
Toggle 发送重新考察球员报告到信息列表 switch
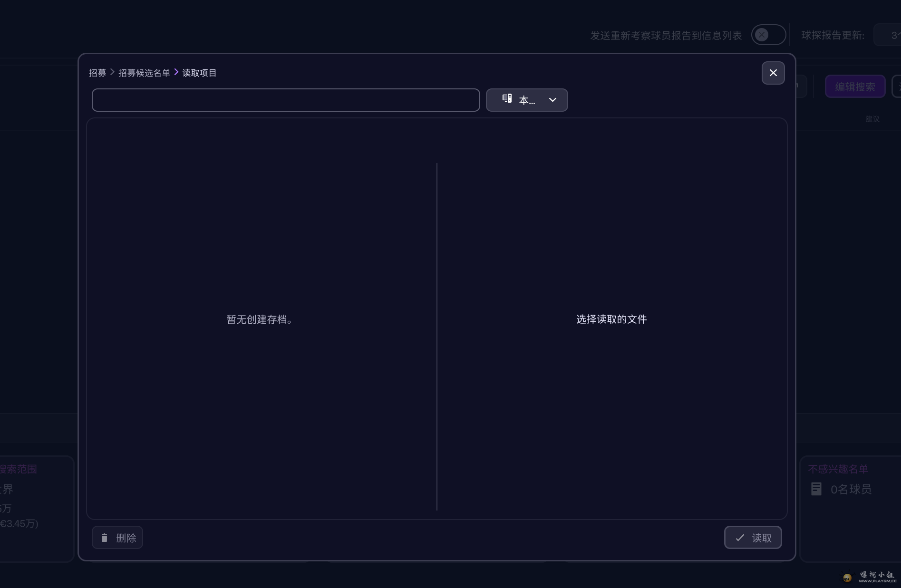point(768,35)
